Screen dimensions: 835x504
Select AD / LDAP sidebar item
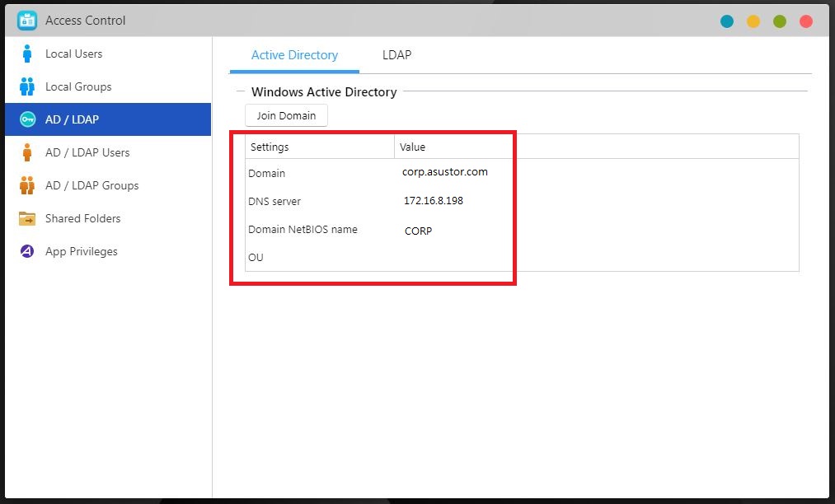coord(108,119)
